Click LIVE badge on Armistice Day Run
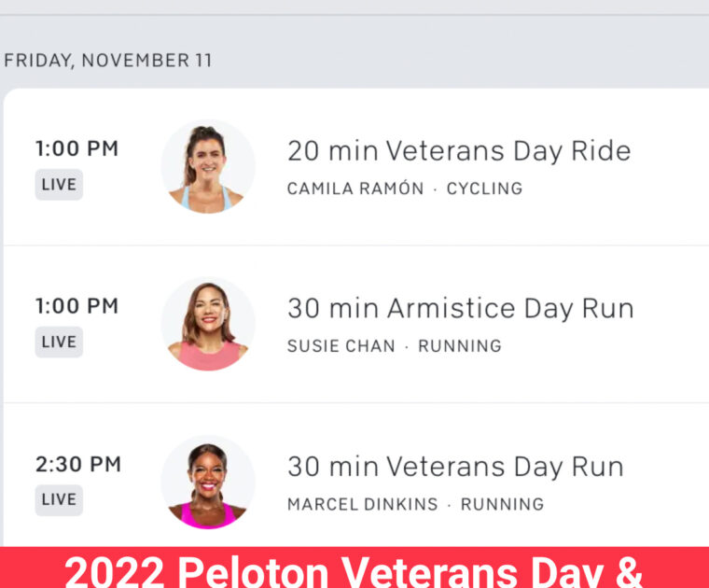 coord(59,342)
